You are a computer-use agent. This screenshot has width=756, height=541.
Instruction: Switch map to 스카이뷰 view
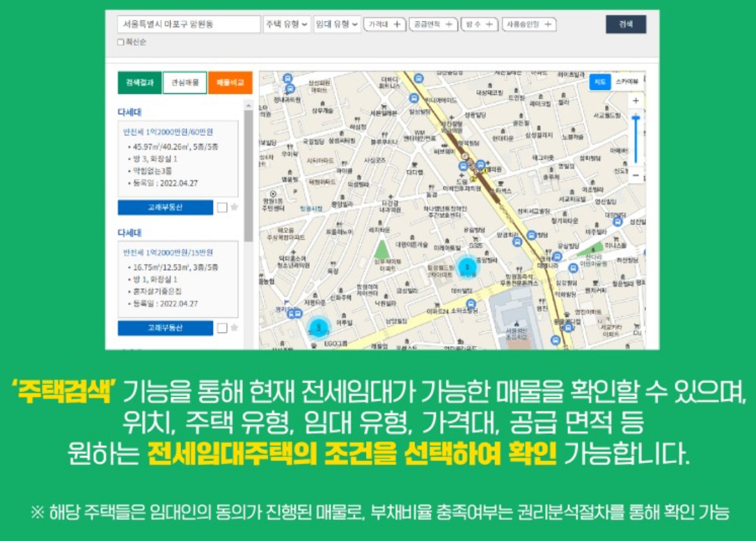pos(627,82)
